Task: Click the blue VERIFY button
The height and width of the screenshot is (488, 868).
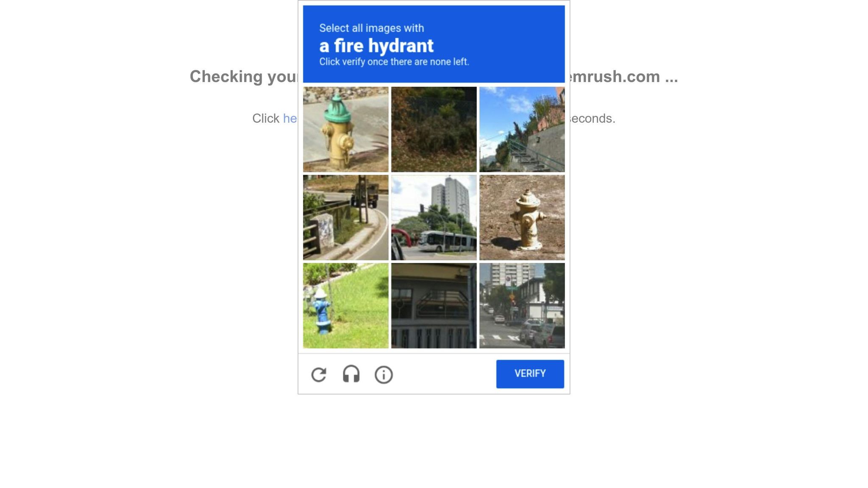Action: [530, 374]
